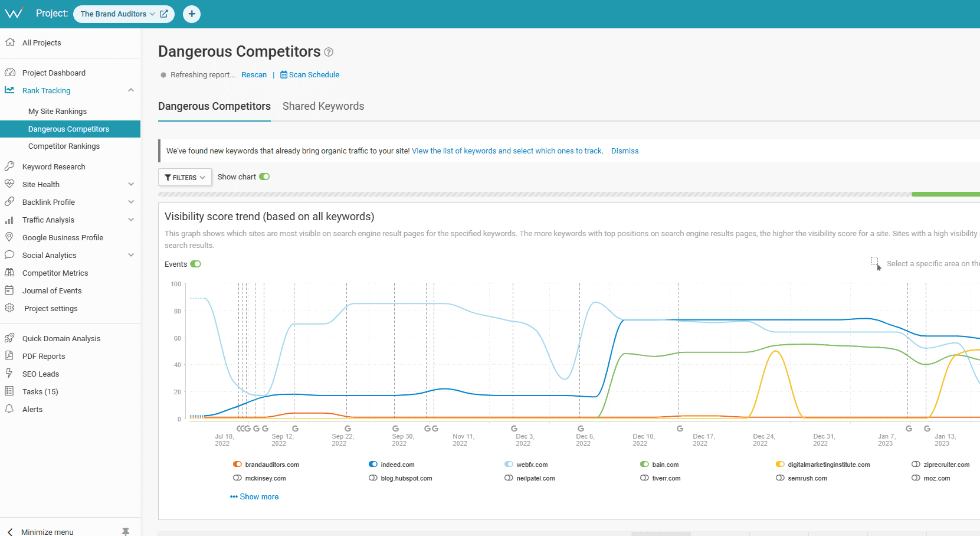The image size is (980, 536).
Task: Click the area selection tool icon
Action: pyautogui.click(x=876, y=263)
